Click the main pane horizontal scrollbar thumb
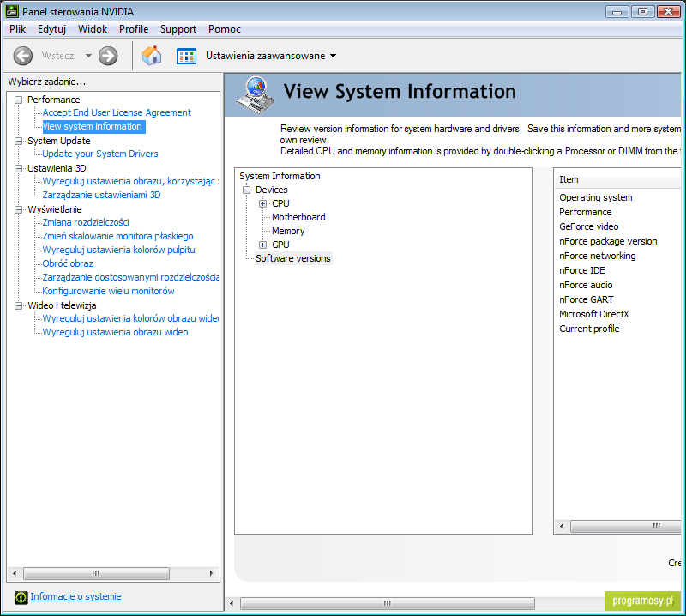This screenshot has width=686, height=616. [x=388, y=604]
